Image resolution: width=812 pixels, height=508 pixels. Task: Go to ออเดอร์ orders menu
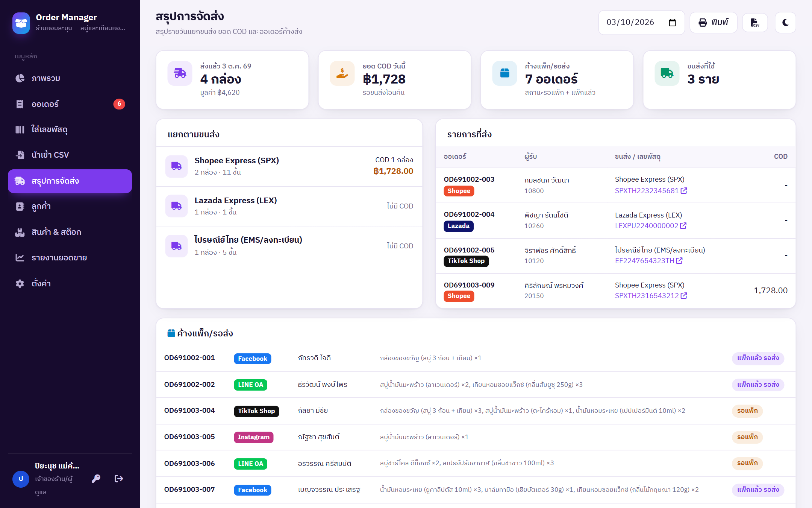pos(70,104)
